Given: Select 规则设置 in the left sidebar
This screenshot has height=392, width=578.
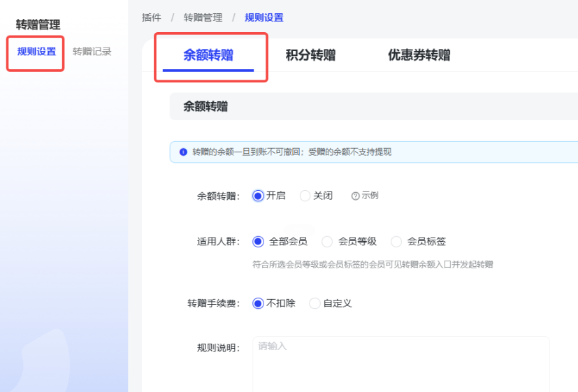Looking at the screenshot, I should pyautogui.click(x=36, y=52).
